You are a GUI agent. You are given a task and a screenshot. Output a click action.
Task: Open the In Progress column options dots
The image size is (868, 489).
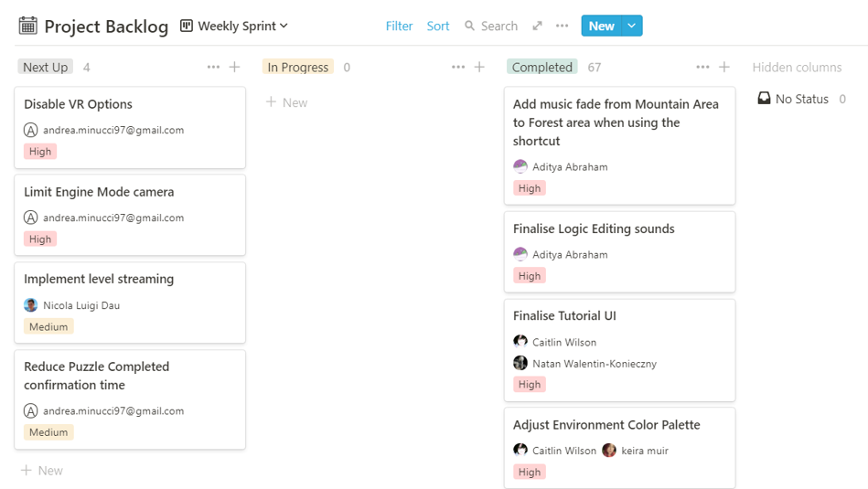point(458,67)
